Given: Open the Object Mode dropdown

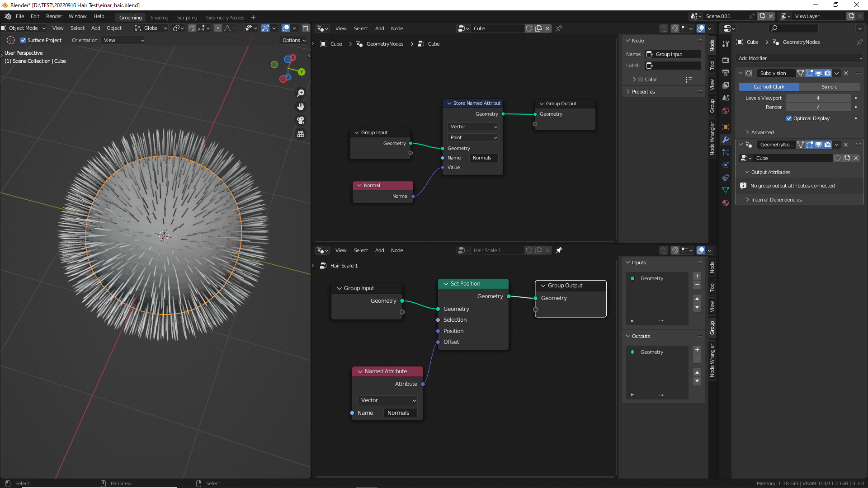Looking at the screenshot, I should coord(24,28).
